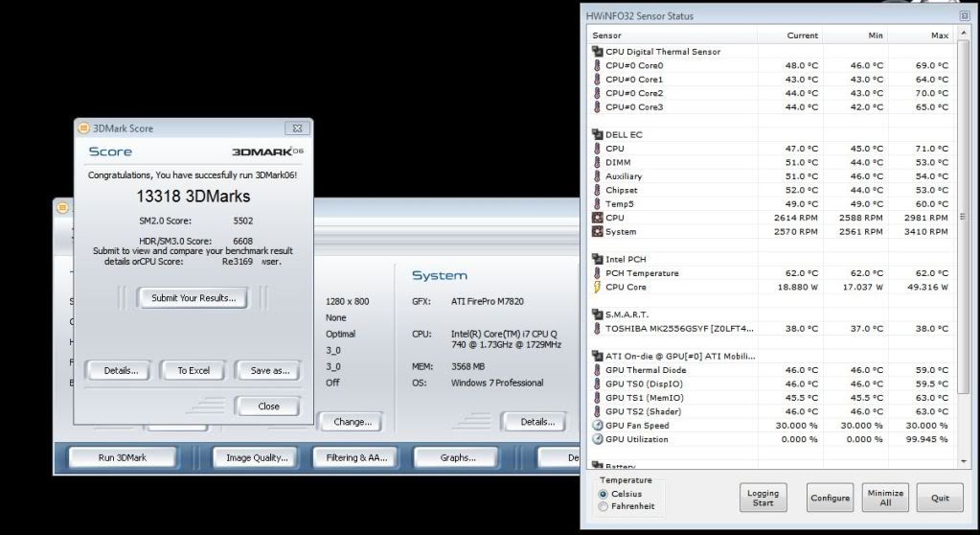Open the Graphs... option
Viewport: 980px width, 535px height.
coord(458,457)
